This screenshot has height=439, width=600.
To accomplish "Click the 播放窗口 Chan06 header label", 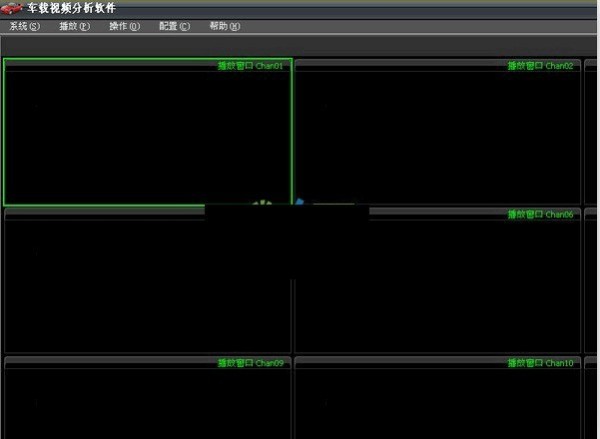I will (541, 214).
